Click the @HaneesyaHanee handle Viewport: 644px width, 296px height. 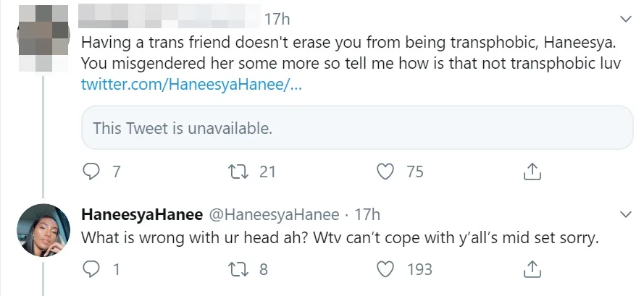coord(274,215)
